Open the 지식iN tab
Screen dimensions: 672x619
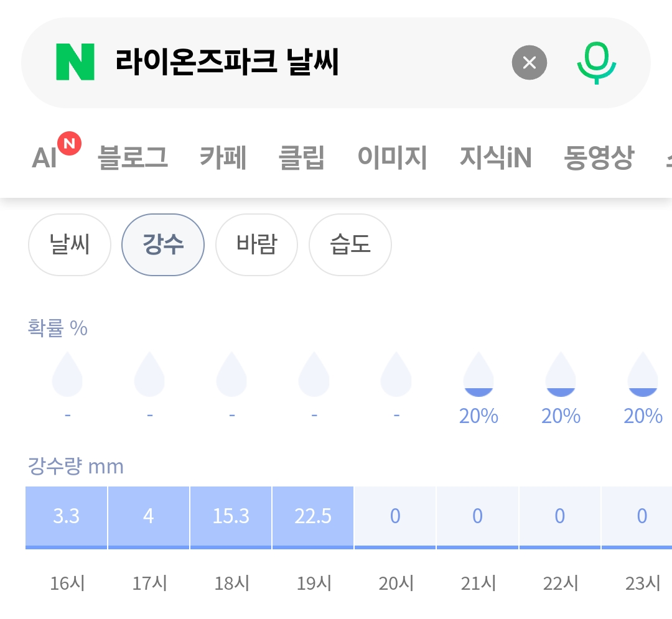coord(495,157)
